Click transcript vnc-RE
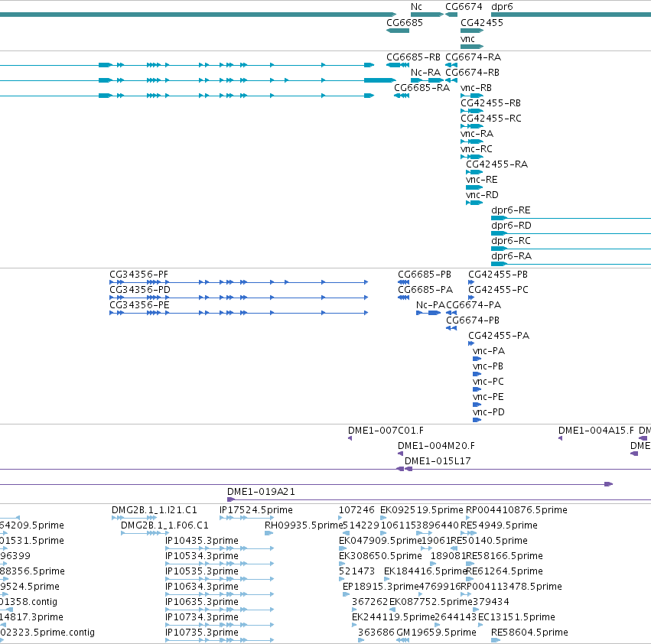Viewport: 651px width, 644px height. pos(482,180)
